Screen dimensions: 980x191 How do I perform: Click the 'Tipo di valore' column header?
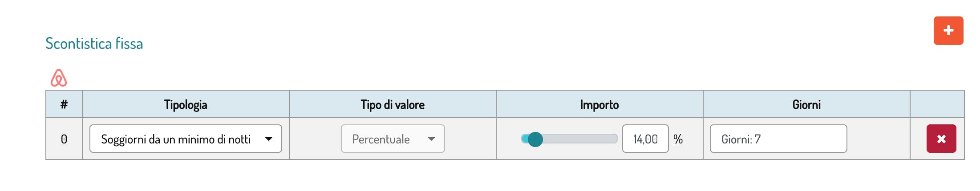click(393, 105)
